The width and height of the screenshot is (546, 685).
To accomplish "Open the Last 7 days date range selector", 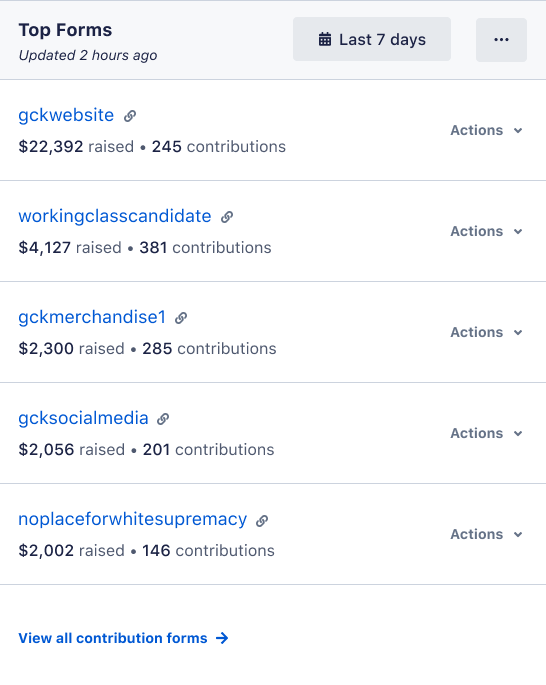I will pyautogui.click(x=372, y=39).
